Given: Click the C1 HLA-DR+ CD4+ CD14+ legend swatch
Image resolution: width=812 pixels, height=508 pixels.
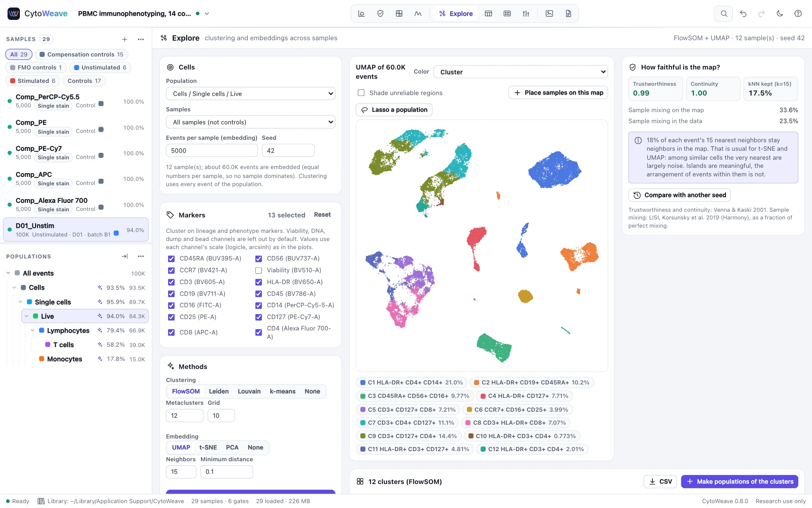Looking at the screenshot, I should (363, 382).
